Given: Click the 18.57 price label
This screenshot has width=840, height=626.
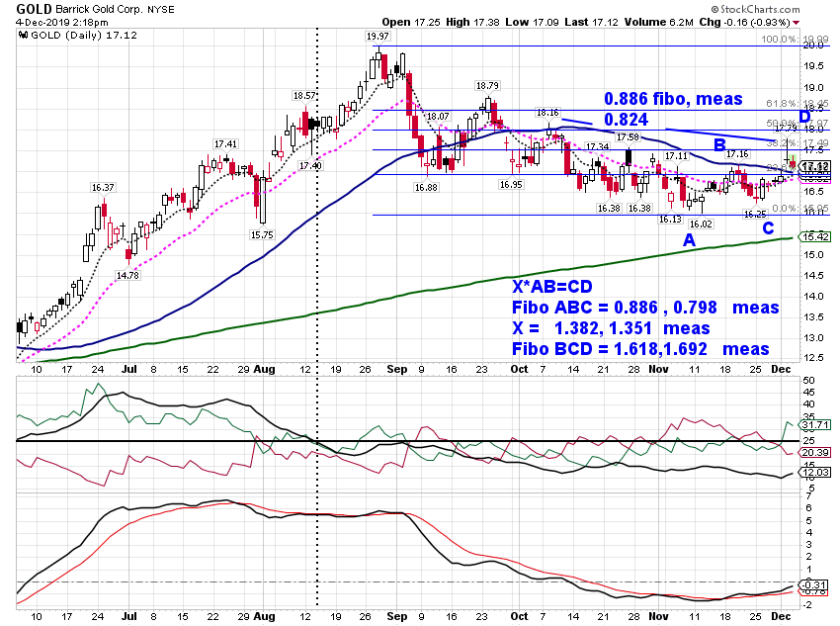Looking at the screenshot, I should click(303, 95).
